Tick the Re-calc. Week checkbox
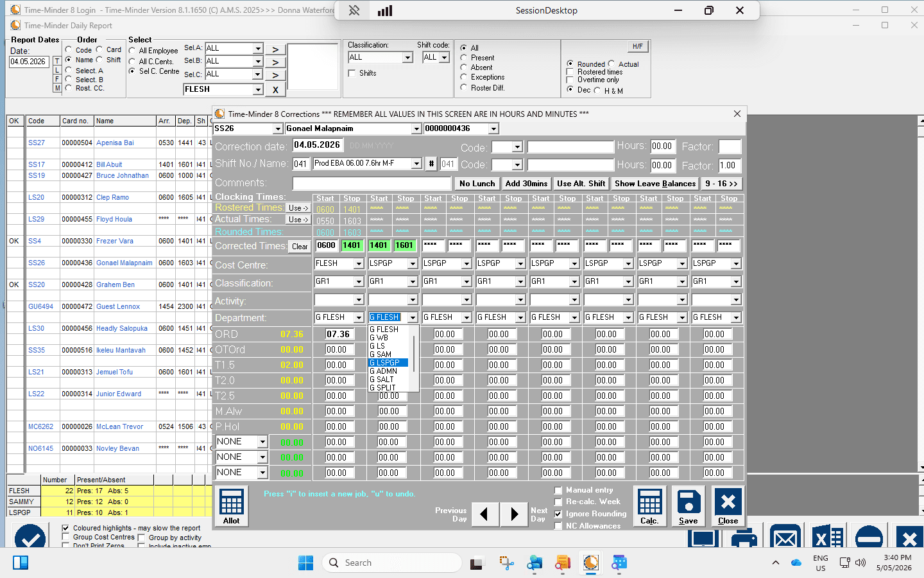924x578 pixels. coord(558,502)
